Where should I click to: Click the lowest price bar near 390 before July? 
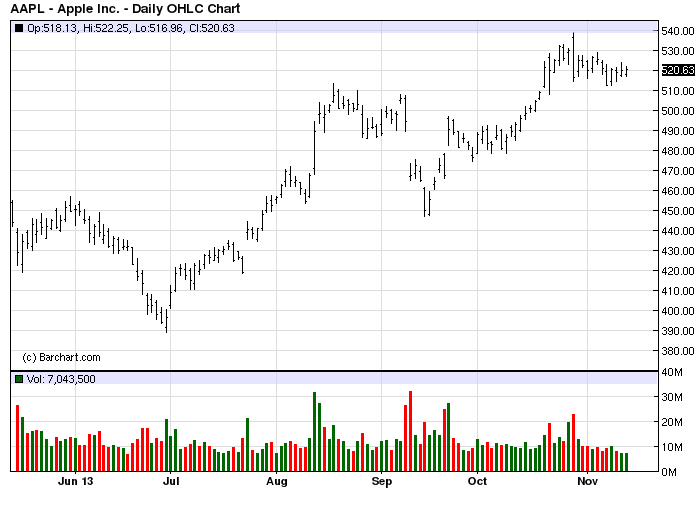tap(167, 320)
